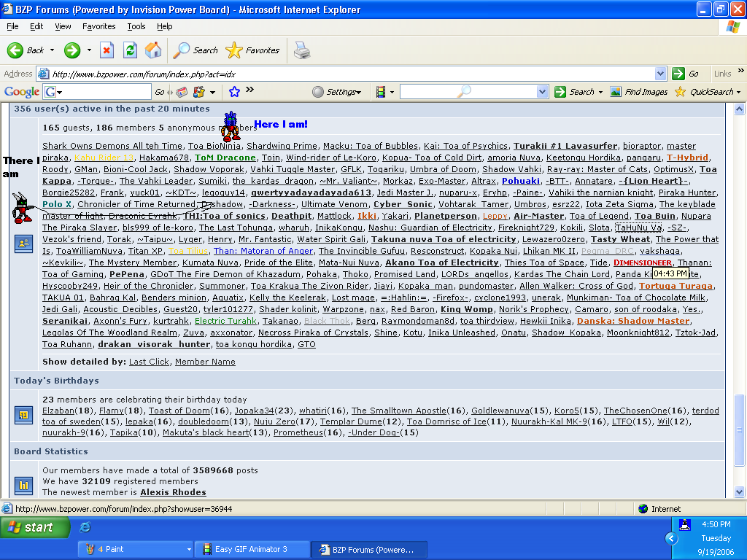
Task: Open birthday member Prometheus profile
Action: click(x=298, y=432)
